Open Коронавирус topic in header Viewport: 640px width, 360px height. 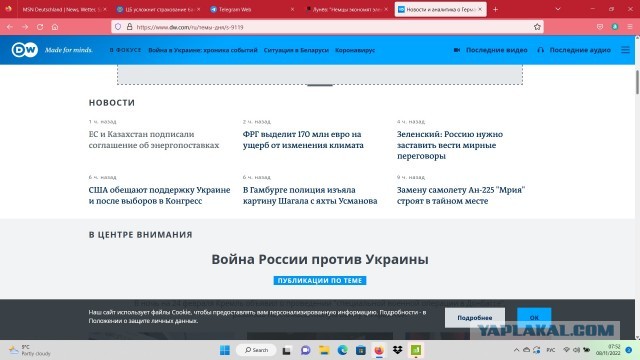[x=355, y=50]
